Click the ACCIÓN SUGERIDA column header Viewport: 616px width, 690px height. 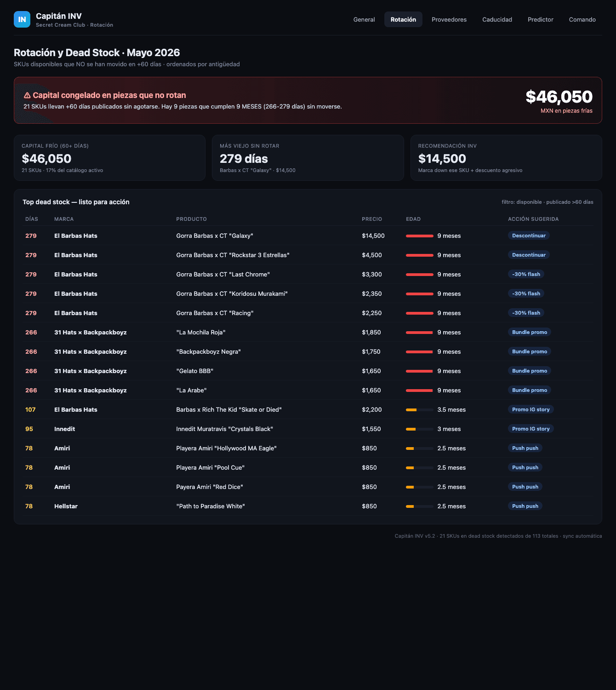pyautogui.click(x=533, y=219)
